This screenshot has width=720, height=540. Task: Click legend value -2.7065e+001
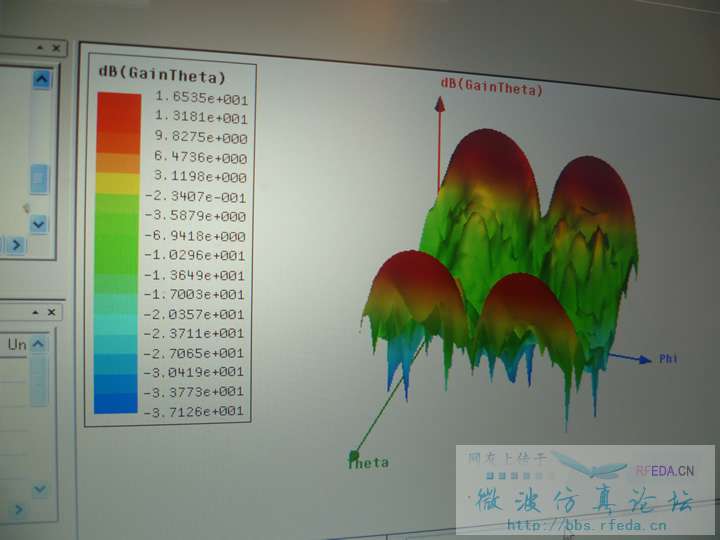point(194,353)
